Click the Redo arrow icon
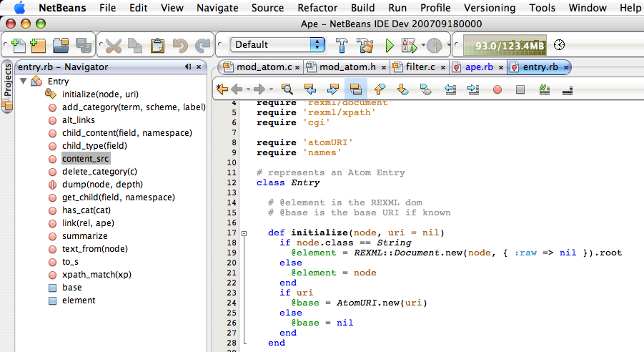The height and width of the screenshot is (352, 644). [202, 45]
